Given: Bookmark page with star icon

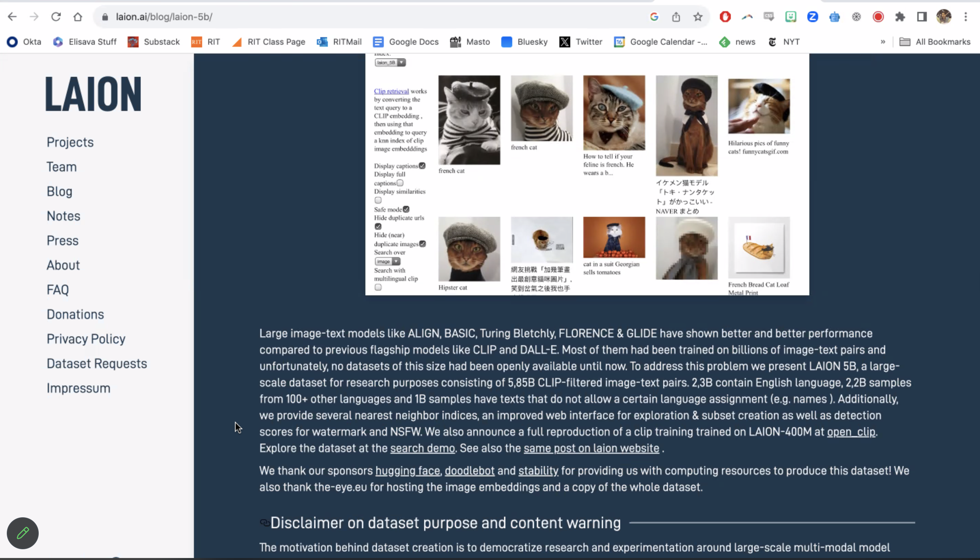Looking at the screenshot, I should click(697, 17).
